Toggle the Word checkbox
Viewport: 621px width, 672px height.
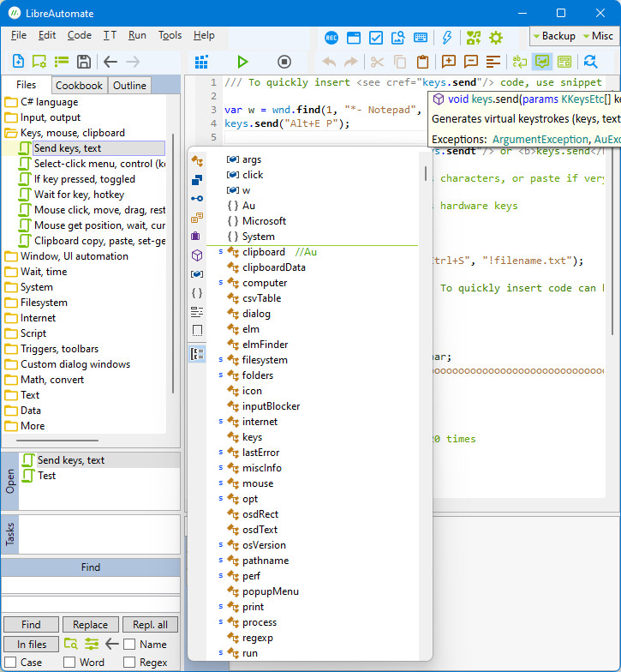click(x=69, y=662)
